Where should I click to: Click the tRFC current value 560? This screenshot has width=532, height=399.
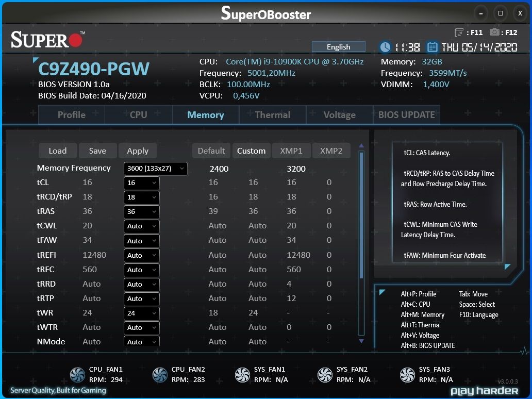(x=90, y=270)
